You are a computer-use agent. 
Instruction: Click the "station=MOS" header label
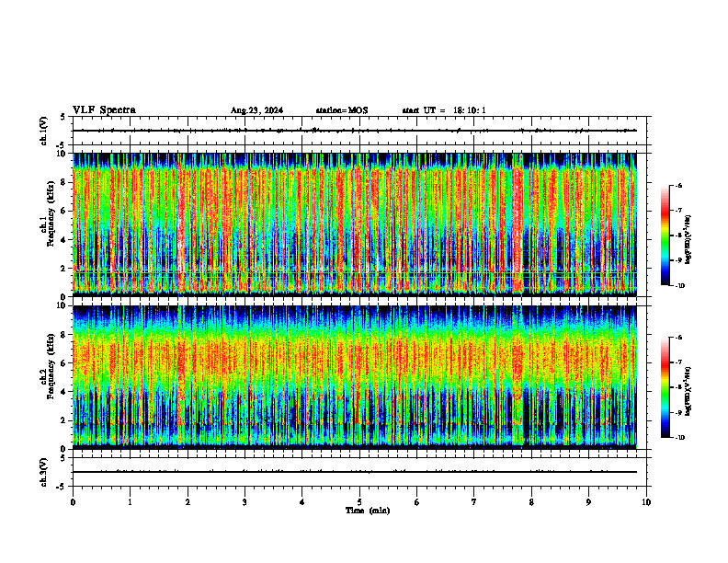[342, 110]
